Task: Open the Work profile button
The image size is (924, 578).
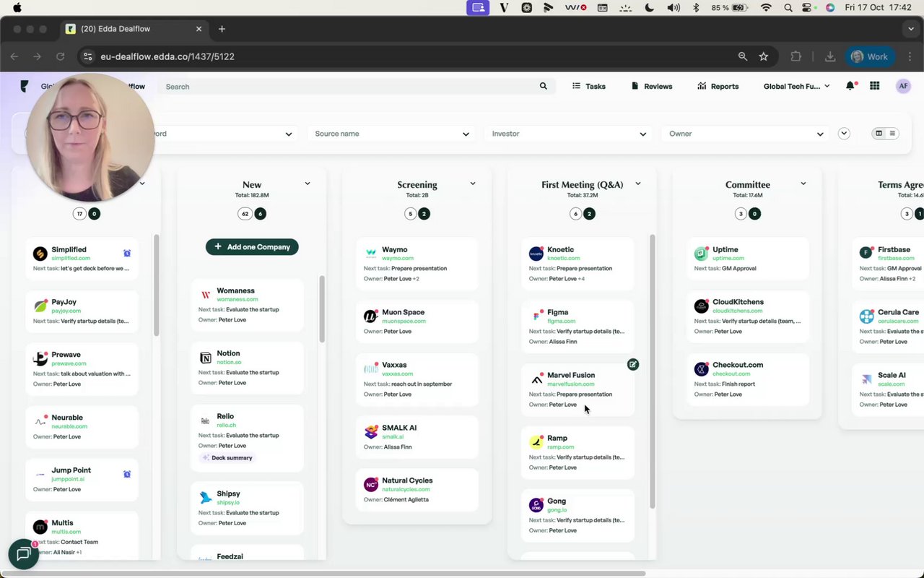Action: 870,56
